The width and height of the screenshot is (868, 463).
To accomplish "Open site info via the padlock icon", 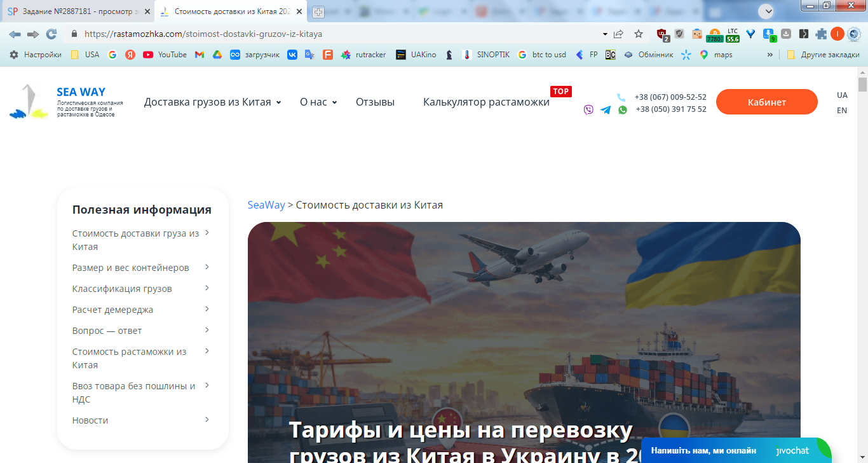I will 74,34.
